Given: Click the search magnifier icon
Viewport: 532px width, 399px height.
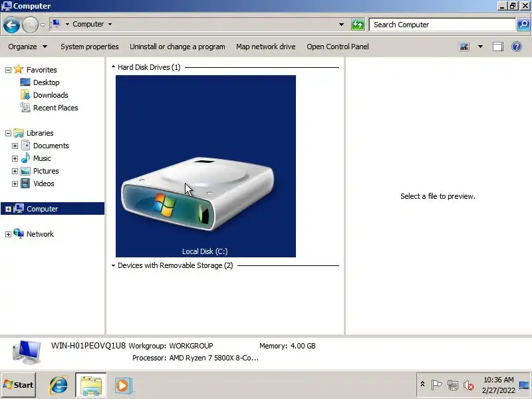Looking at the screenshot, I should [523, 25].
